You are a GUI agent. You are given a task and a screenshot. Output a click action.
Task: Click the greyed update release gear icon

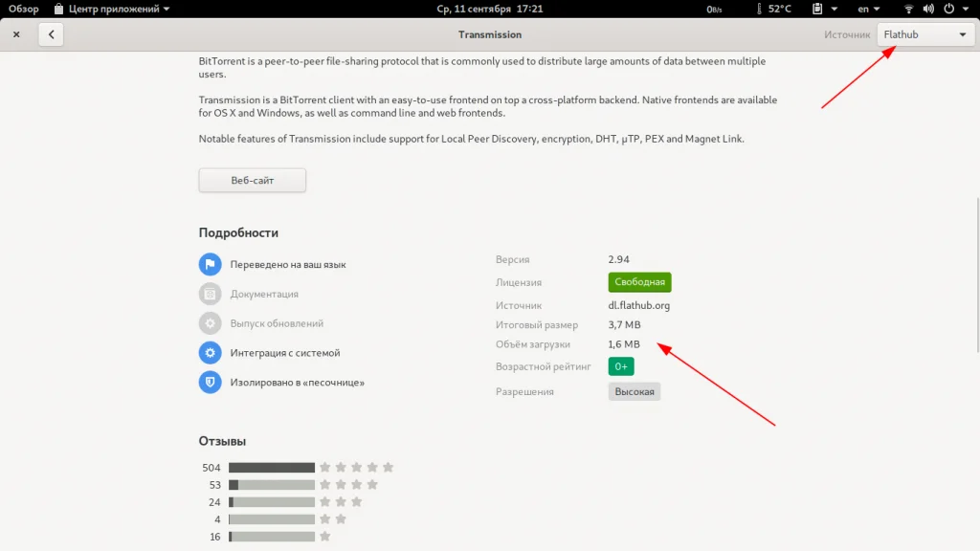(x=210, y=323)
